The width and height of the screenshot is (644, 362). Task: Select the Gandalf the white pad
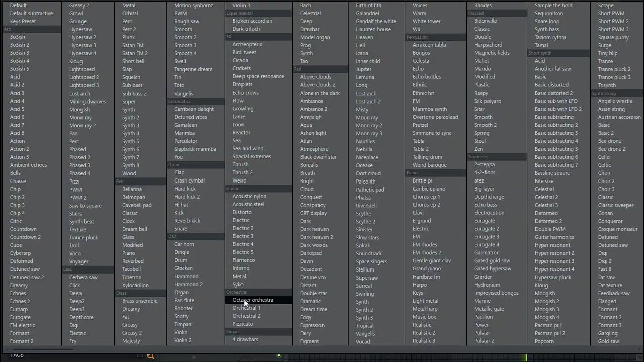[x=376, y=21]
